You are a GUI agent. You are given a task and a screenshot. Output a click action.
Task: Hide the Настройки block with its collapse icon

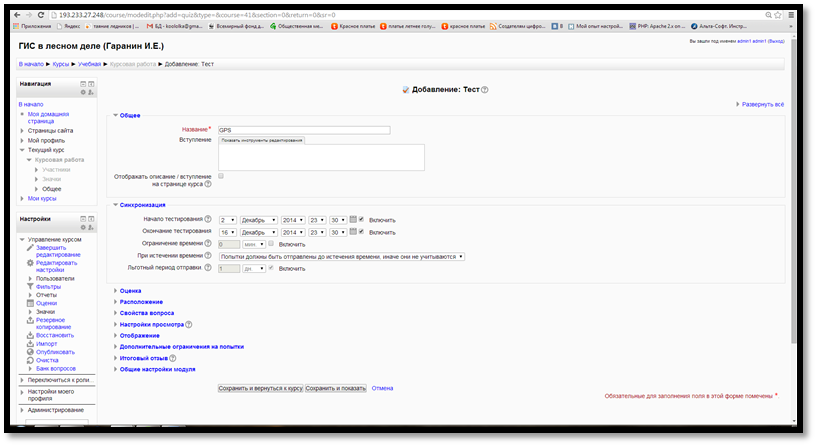click(83, 219)
